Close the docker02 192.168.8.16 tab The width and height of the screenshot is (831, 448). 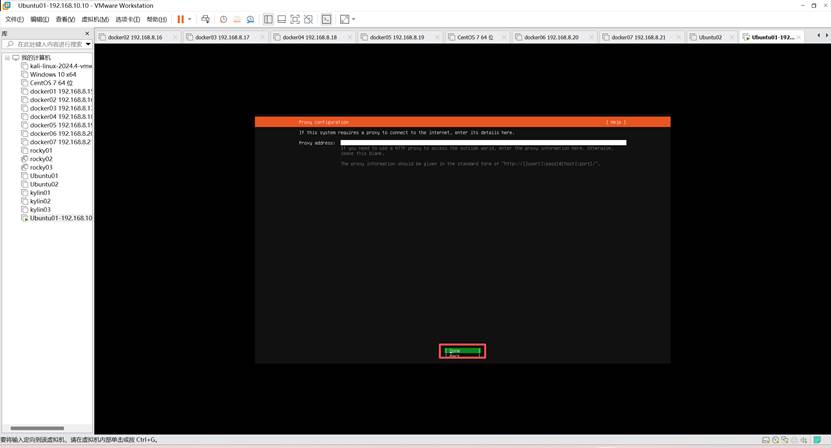175,37
